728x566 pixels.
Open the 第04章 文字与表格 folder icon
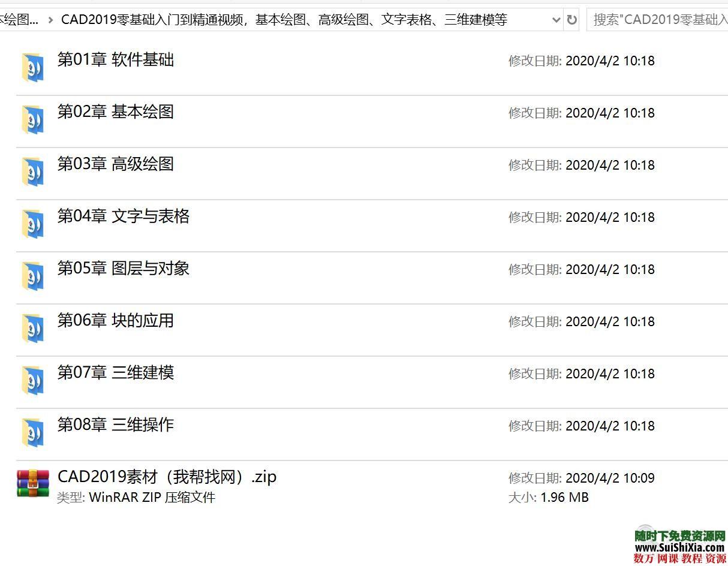coord(33,223)
